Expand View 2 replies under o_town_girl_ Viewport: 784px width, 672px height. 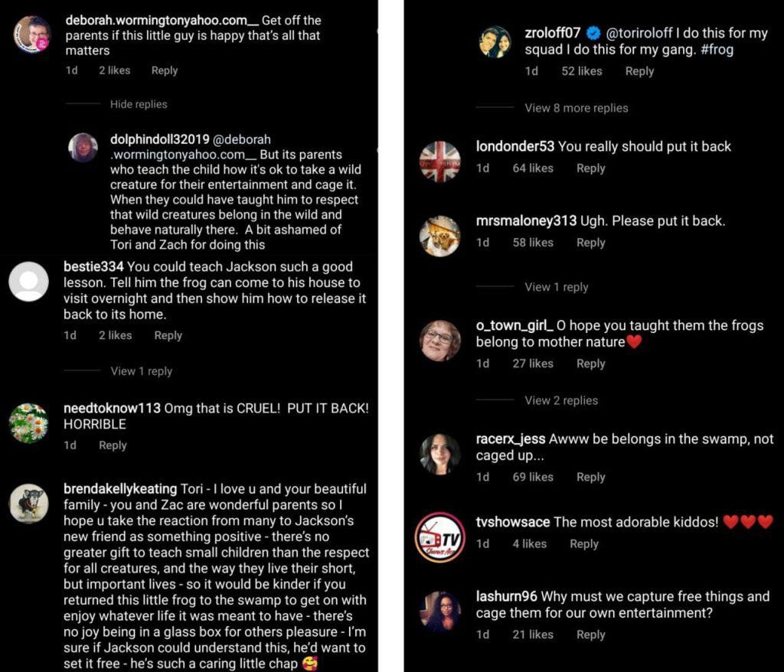pos(560,400)
